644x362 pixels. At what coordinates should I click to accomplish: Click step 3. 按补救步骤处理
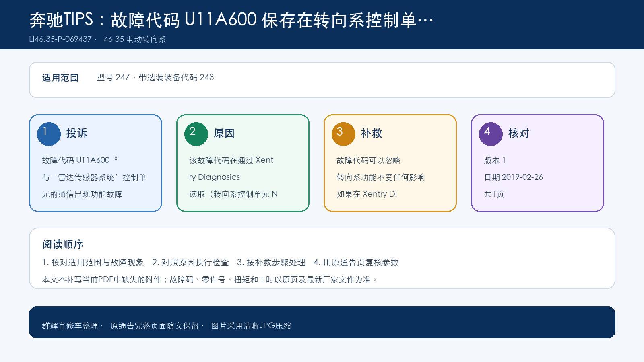click(271, 262)
